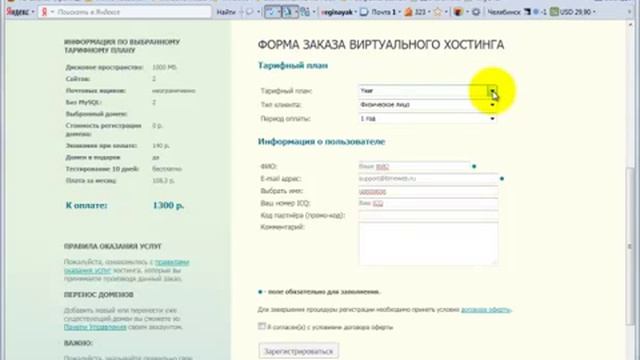Click the Тарифный план section heading

click(x=293, y=65)
